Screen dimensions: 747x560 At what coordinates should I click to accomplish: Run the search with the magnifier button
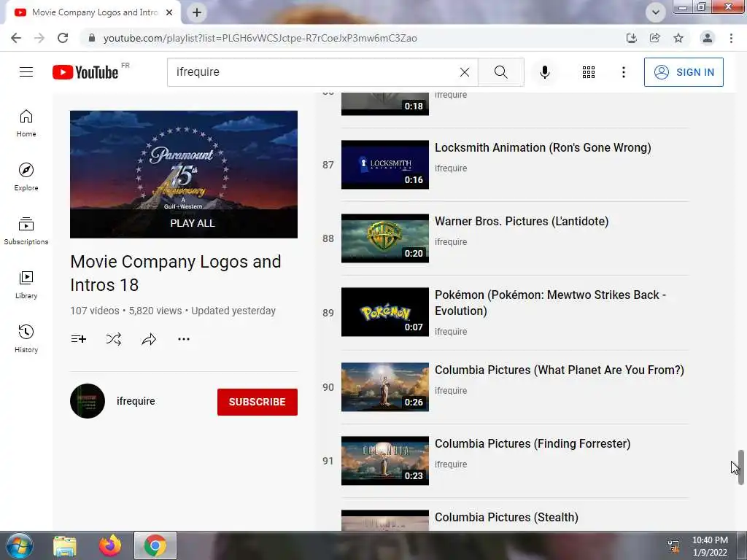[x=500, y=72]
